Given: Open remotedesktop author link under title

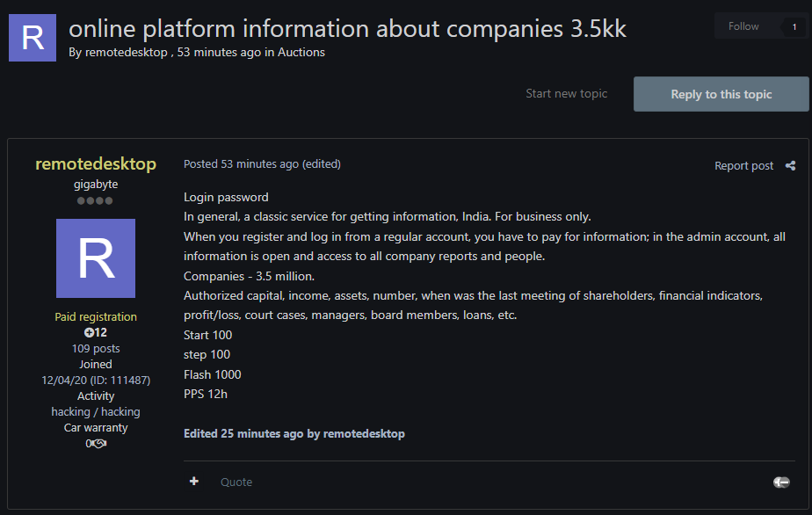Looking at the screenshot, I should click(x=127, y=52).
